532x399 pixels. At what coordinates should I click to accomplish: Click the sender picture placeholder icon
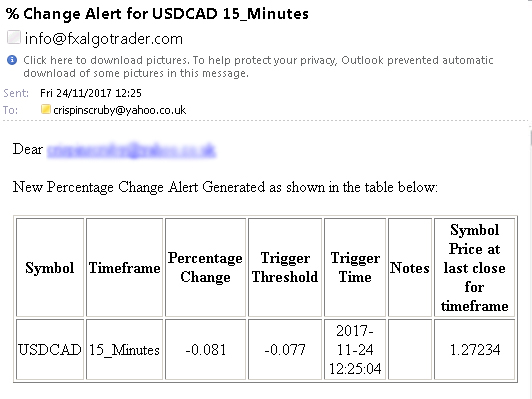[x=14, y=37]
